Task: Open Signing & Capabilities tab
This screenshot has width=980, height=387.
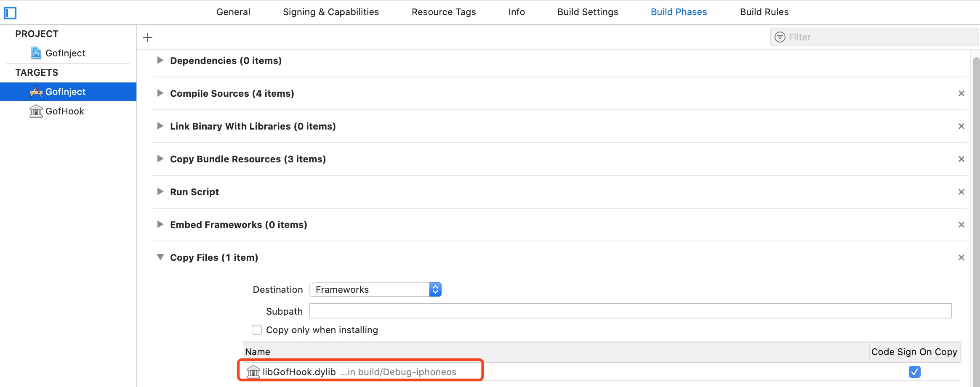Action: [x=331, y=12]
